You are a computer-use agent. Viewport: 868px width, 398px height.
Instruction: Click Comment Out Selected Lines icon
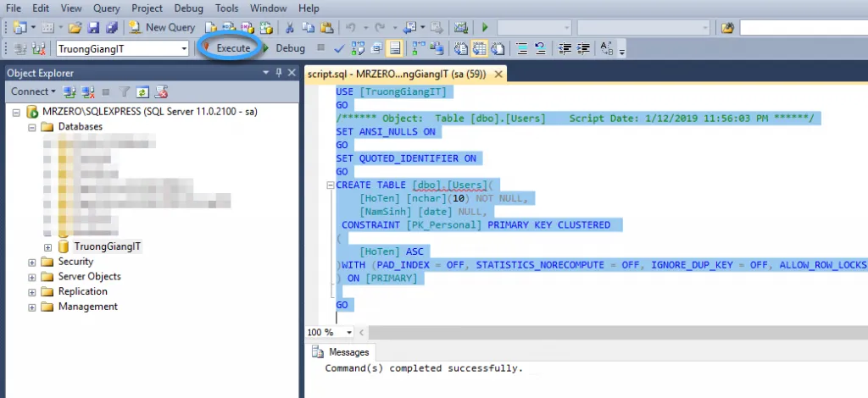[521, 48]
